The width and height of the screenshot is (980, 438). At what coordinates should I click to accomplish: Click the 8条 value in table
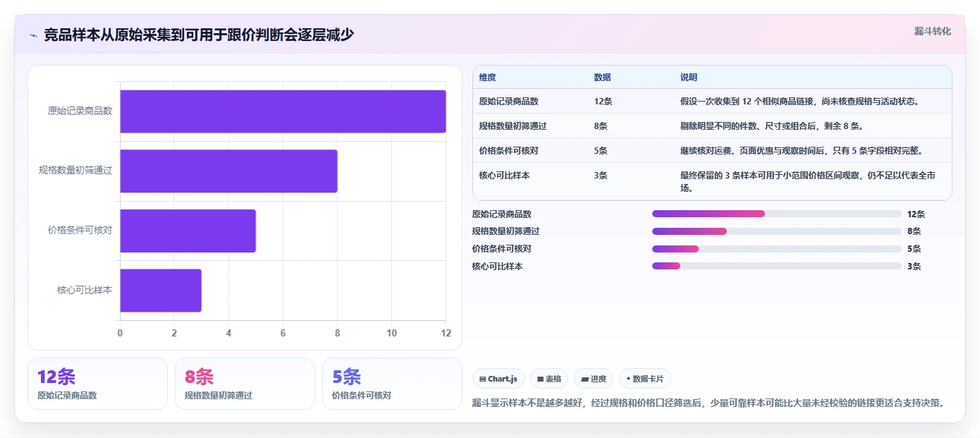point(601,126)
